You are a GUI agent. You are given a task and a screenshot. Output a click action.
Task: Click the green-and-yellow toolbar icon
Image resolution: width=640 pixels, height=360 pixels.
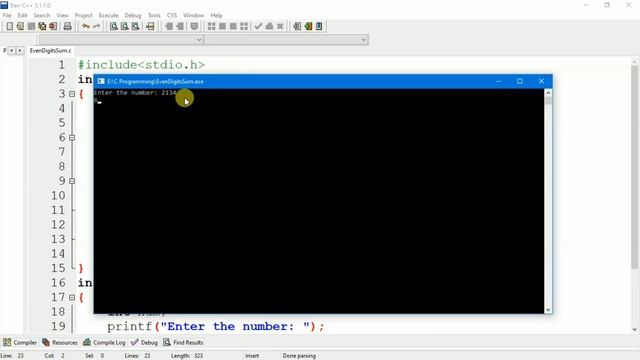tap(308, 26)
